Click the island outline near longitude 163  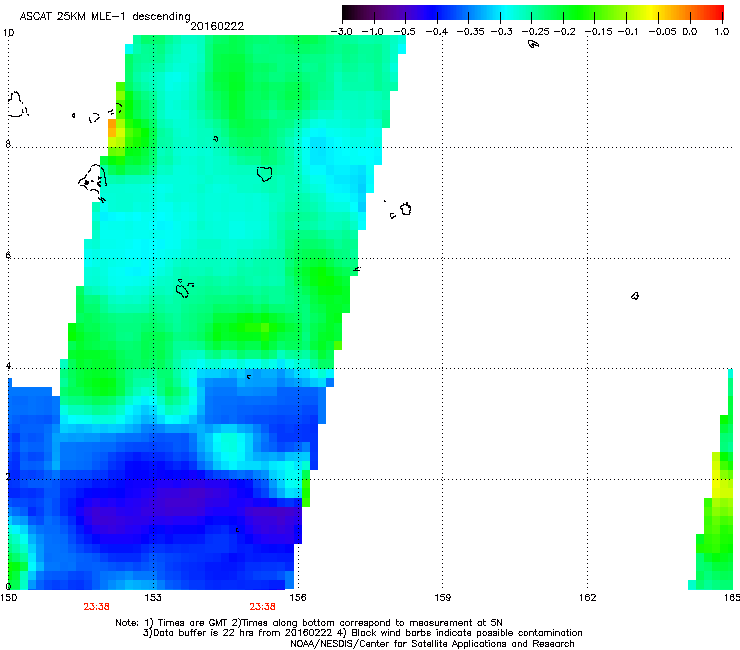point(635,296)
